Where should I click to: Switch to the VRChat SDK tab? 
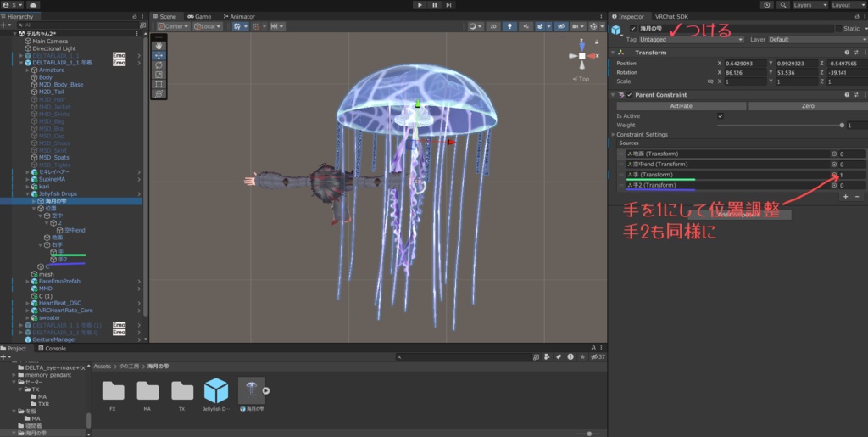tap(671, 16)
